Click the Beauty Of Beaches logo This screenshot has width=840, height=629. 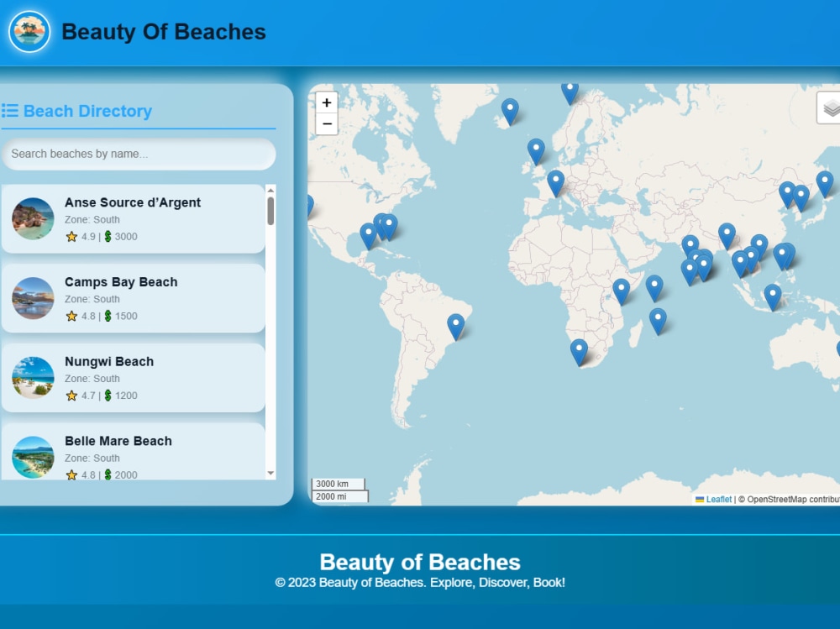29,32
